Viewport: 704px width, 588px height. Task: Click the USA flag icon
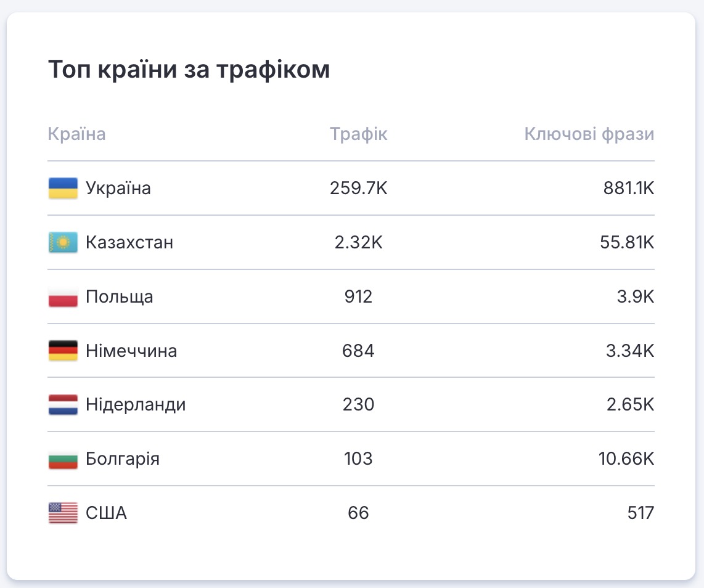[x=63, y=513]
